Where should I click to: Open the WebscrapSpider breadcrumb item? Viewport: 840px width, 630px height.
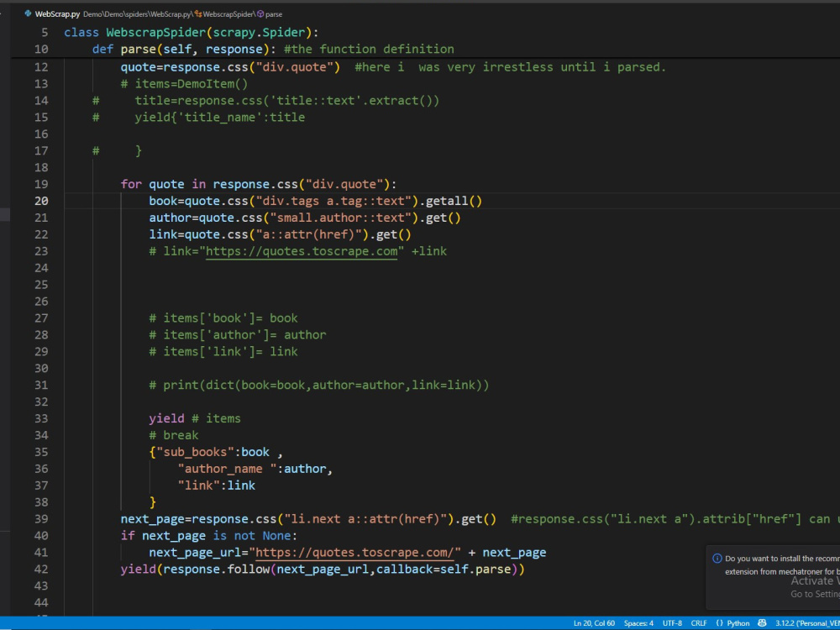[x=228, y=14]
